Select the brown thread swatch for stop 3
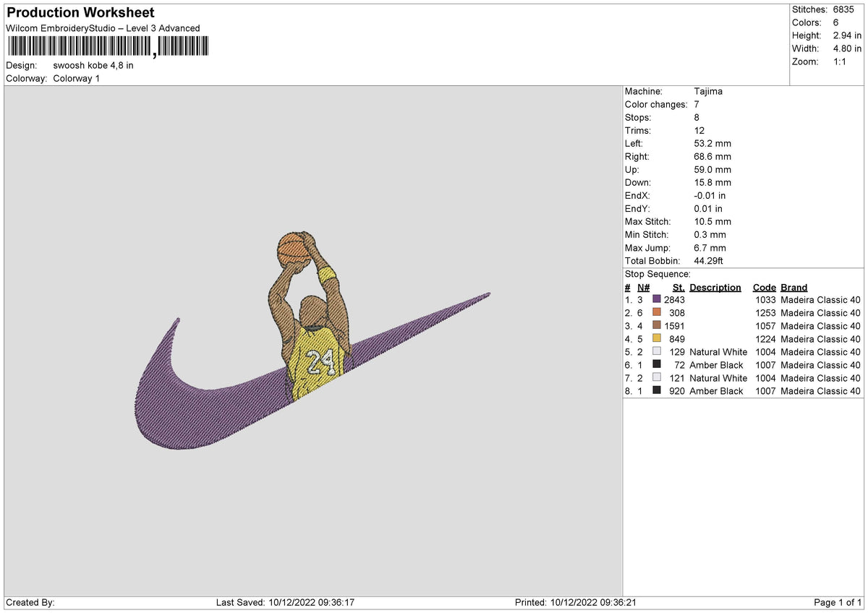Image resolution: width=868 pixels, height=613 pixels. coord(657,326)
